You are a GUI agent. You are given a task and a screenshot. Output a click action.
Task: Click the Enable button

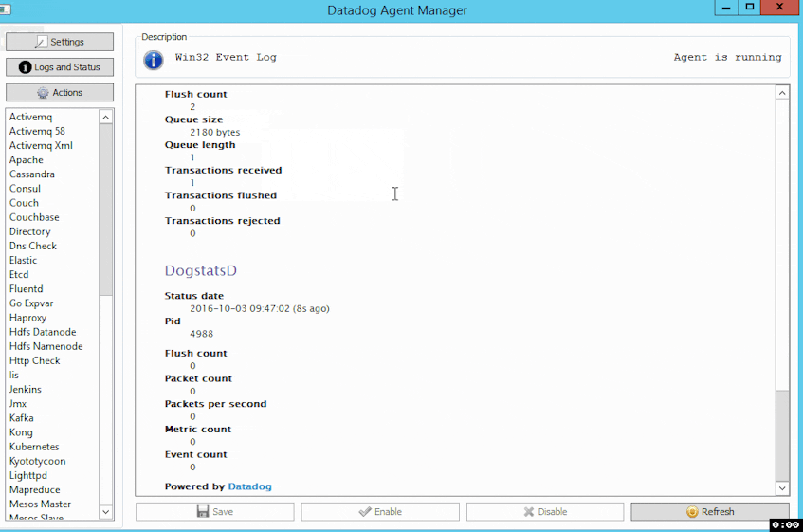[380, 511]
